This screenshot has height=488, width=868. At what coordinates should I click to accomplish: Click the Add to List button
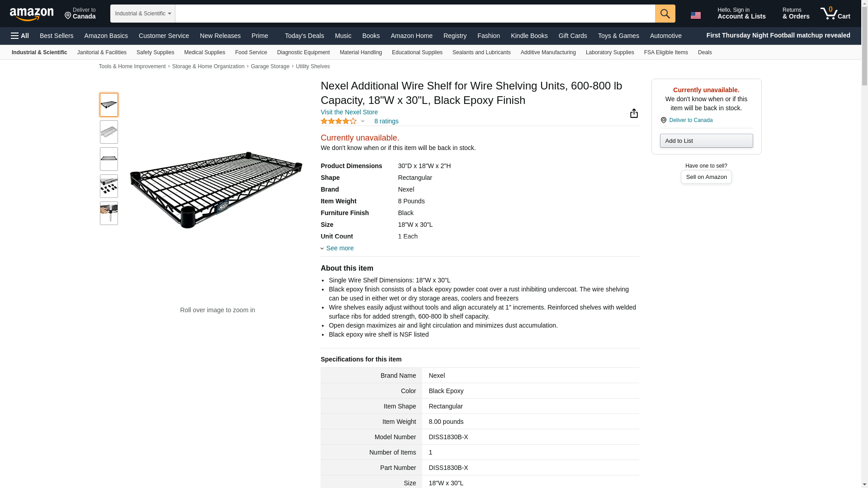coord(706,141)
